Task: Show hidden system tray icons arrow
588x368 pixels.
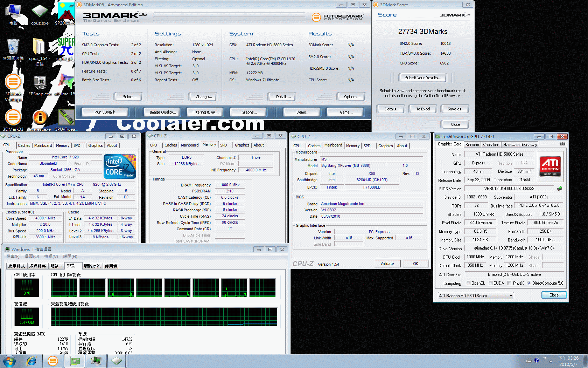Action: (x=551, y=361)
